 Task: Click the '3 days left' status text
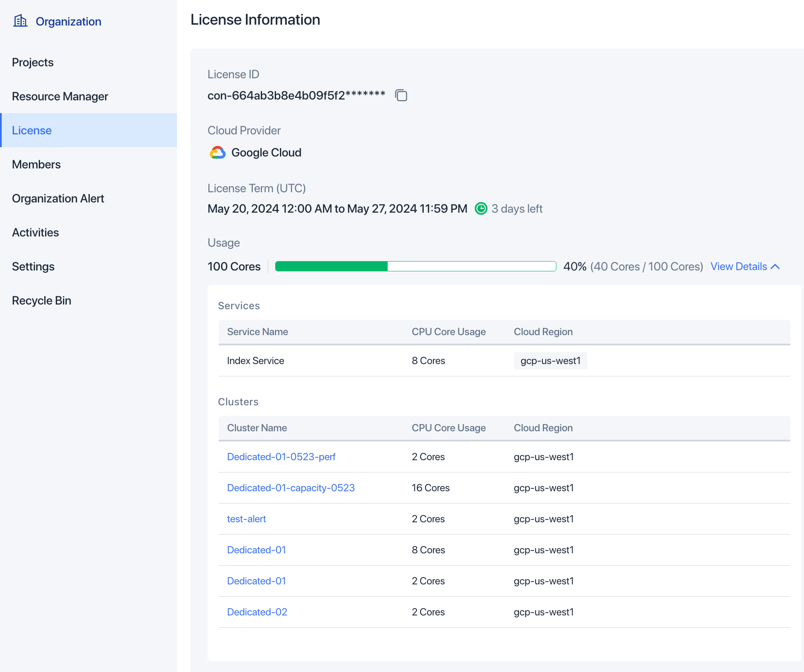point(517,209)
